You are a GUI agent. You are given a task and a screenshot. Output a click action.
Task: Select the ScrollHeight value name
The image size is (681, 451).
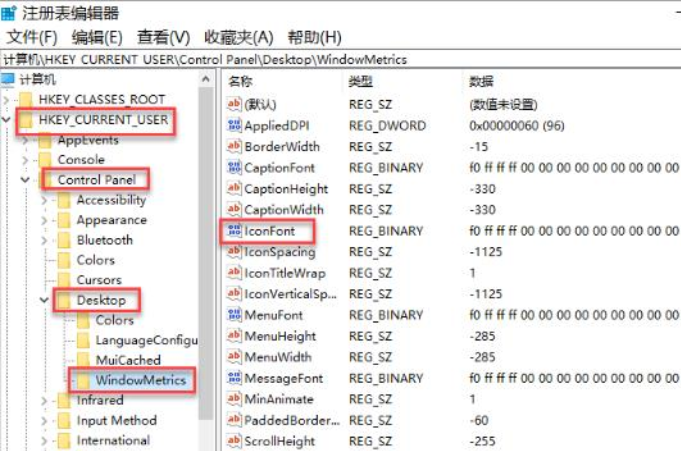(279, 441)
